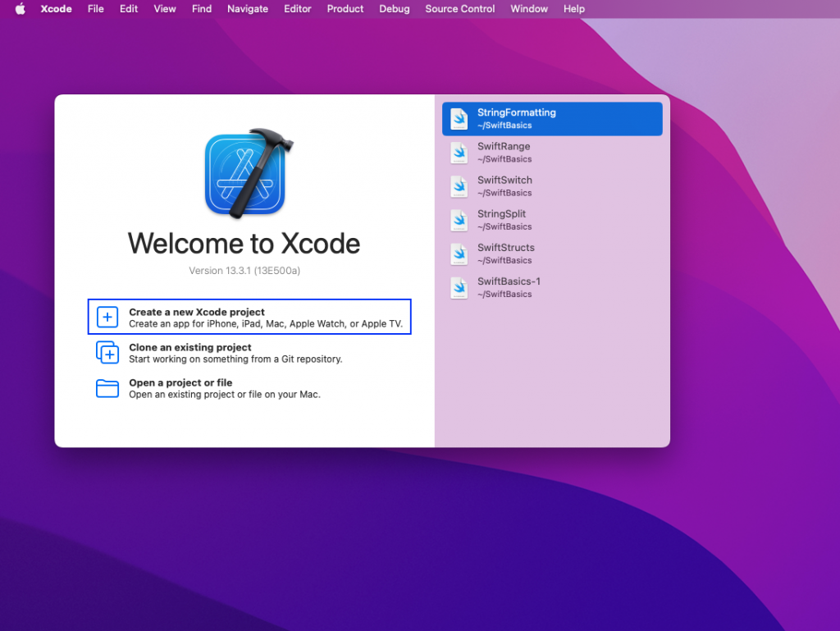Open the Apple menu
The height and width of the screenshot is (631, 840).
pos(20,9)
